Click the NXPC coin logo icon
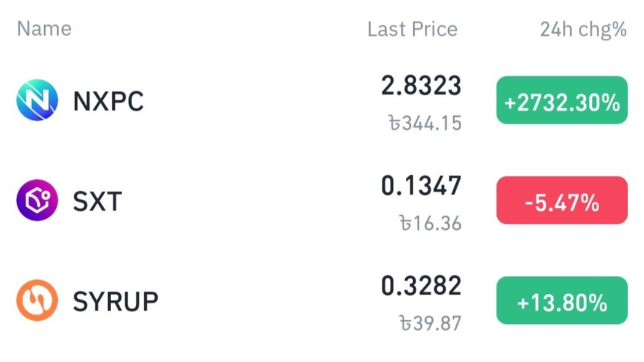This screenshot has height=362, width=644. click(37, 100)
